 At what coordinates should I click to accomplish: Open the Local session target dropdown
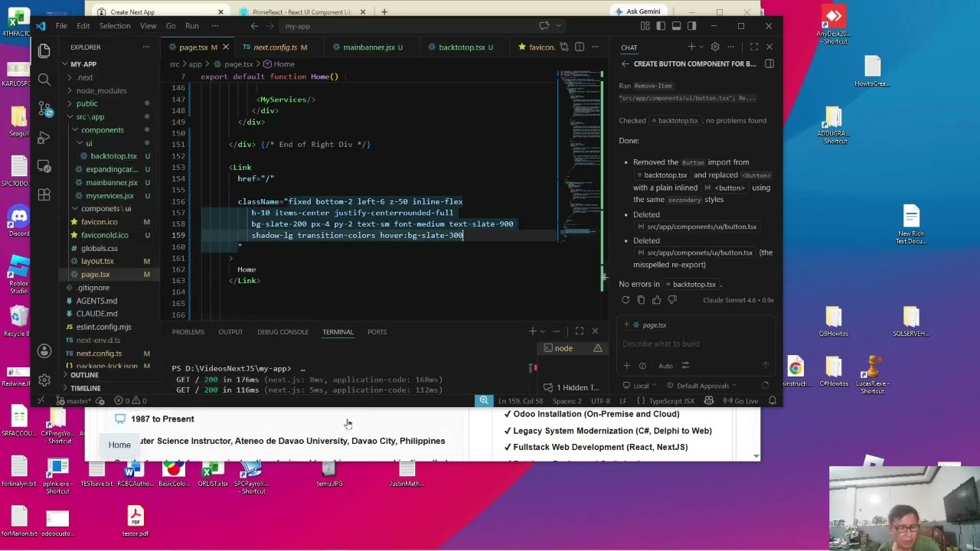pos(642,386)
